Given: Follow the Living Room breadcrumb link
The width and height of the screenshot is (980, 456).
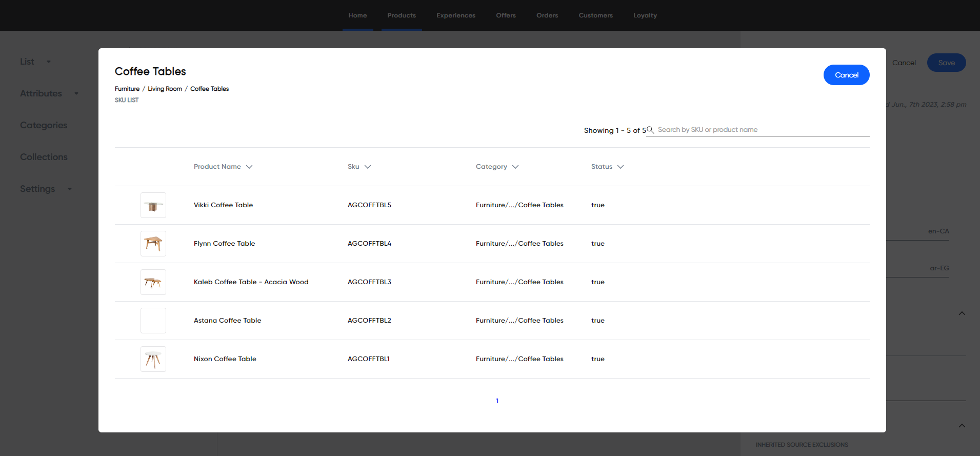Looking at the screenshot, I should point(165,89).
